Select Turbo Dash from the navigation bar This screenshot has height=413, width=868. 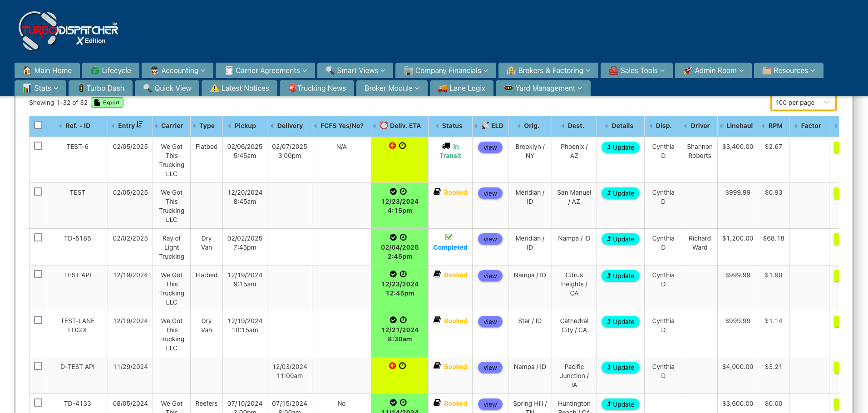(x=100, y=88)
